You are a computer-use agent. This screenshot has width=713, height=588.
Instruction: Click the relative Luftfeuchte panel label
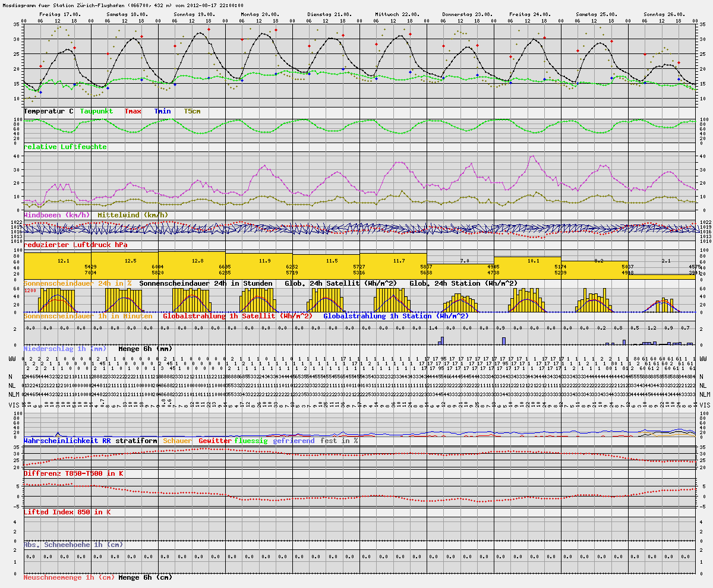tap(65, 146)
